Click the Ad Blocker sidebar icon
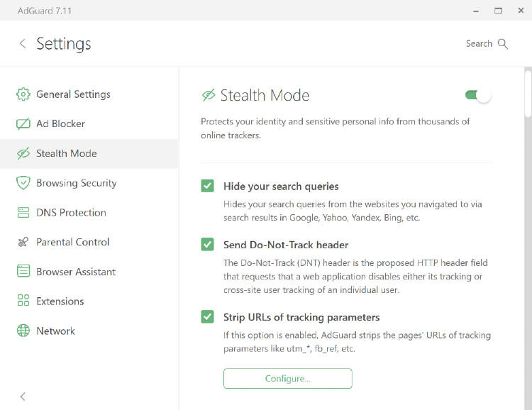The height and width of the screenshot is (410, 532). click(23, 124)
